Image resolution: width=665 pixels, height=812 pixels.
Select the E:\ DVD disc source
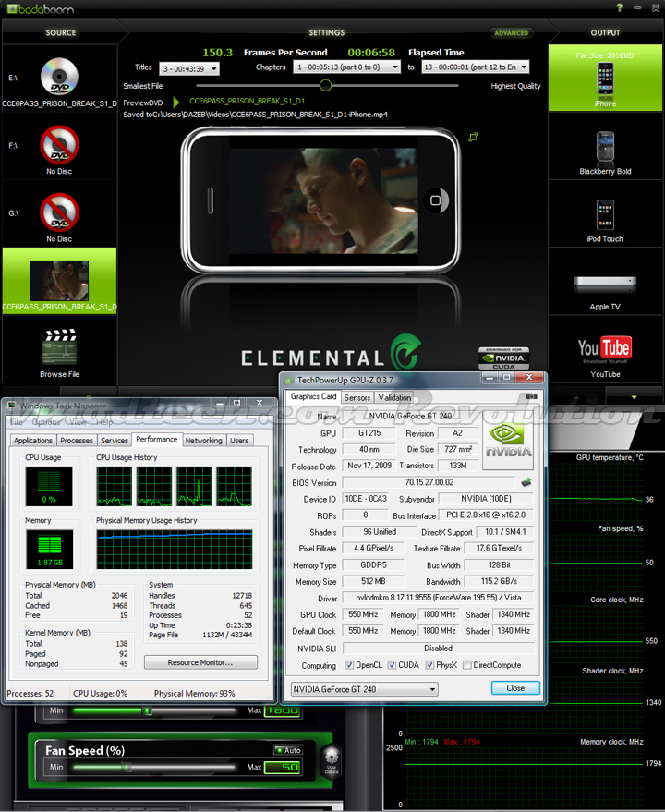pos(59,77)
